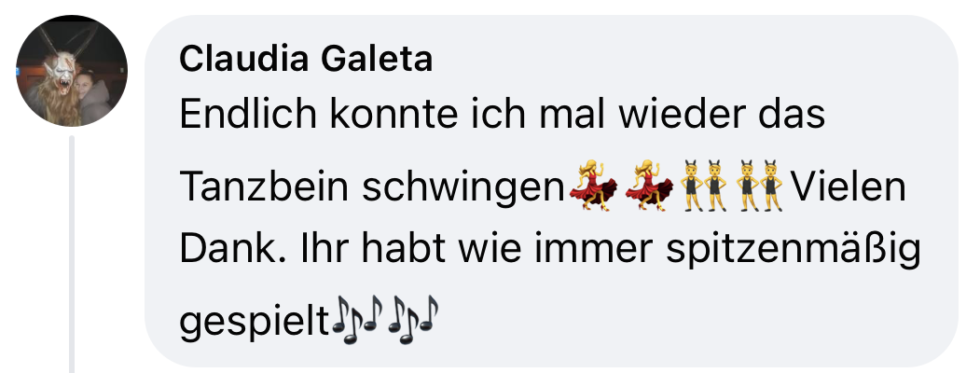Click the second music notes emoji
Screen dimensions: 980x373
pos(412,320)
